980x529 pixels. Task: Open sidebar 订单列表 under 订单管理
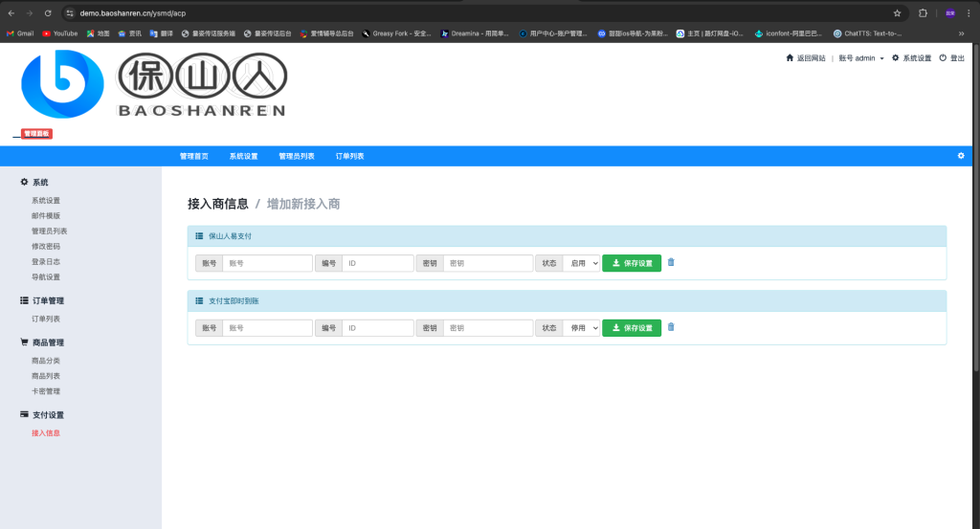click(46, 319)
